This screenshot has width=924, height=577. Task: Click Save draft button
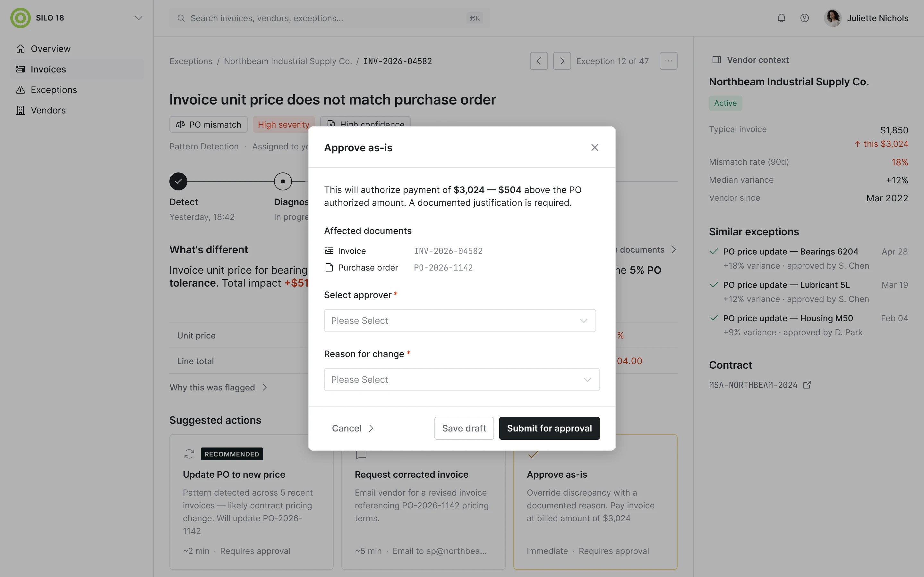pos(464,428)
